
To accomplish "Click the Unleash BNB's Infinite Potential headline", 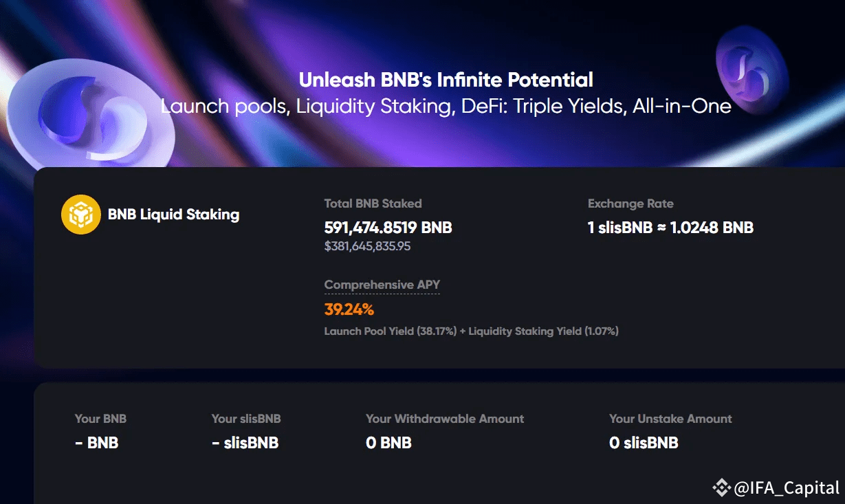I will click(446, 80).
